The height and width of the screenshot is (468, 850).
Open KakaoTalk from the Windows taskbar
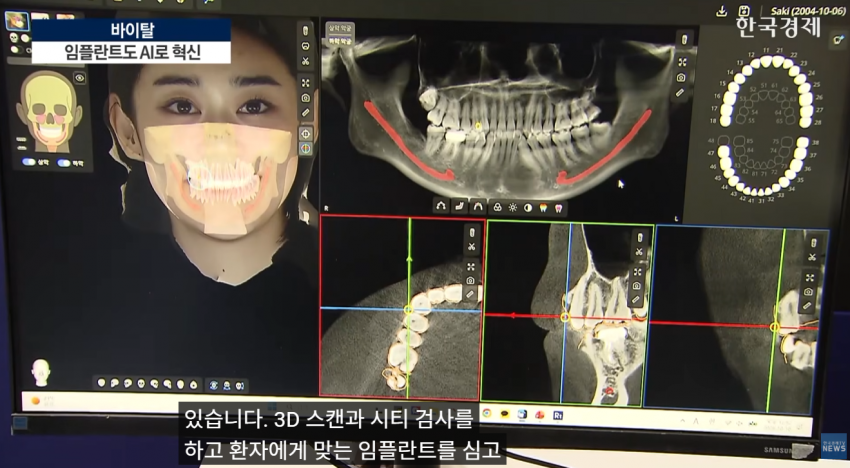[x=505, y=414]
